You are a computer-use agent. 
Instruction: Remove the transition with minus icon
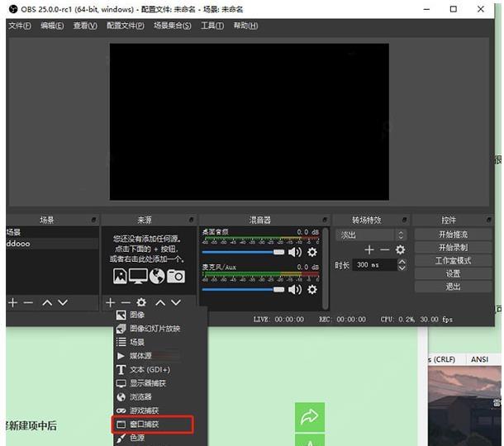[385, 249]
